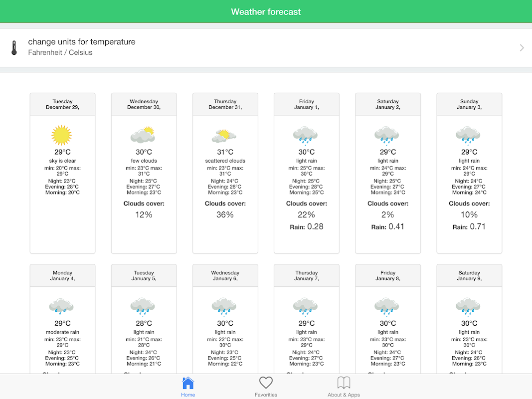Click the 10% clouds cover value
Image resolution: width=532 pixels, height=399 pixels.
click(469, 215)
